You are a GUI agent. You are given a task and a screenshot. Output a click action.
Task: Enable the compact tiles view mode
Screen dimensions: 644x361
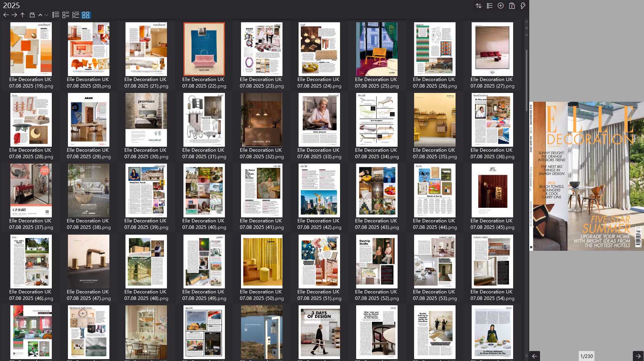(x=65, y=15)
